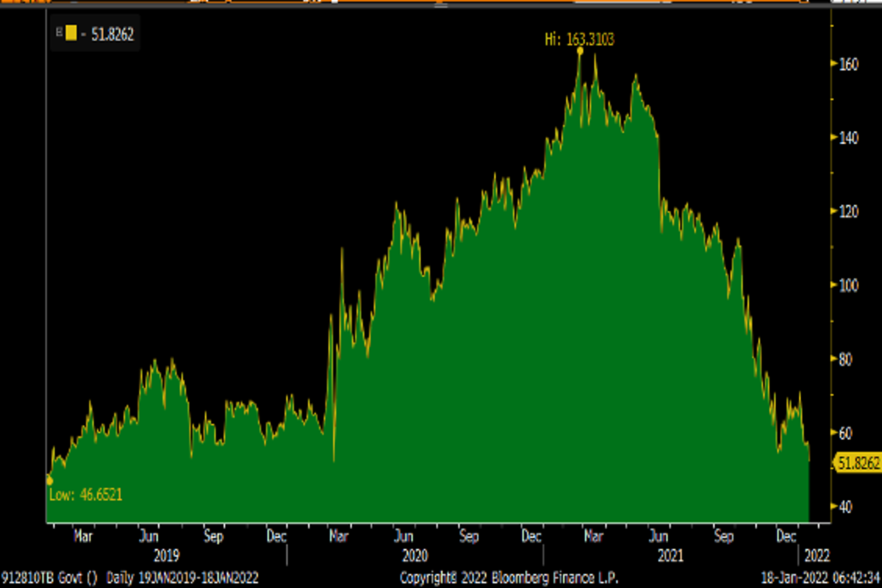
Task: Click the 40 tick on the price axis
Action: coord(846,506)
